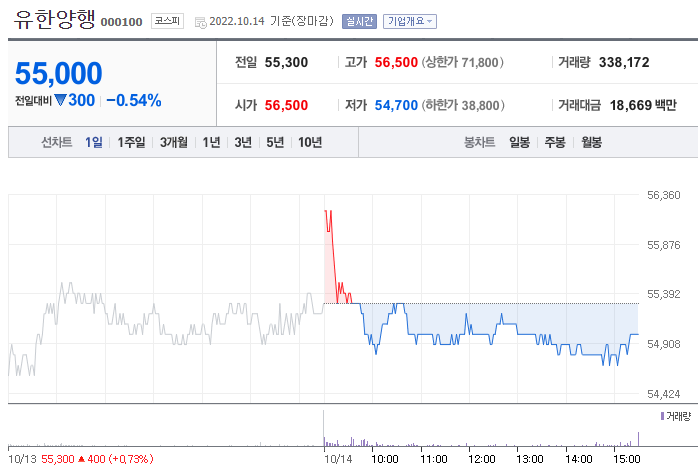Click the -0.54% change value

134,101
